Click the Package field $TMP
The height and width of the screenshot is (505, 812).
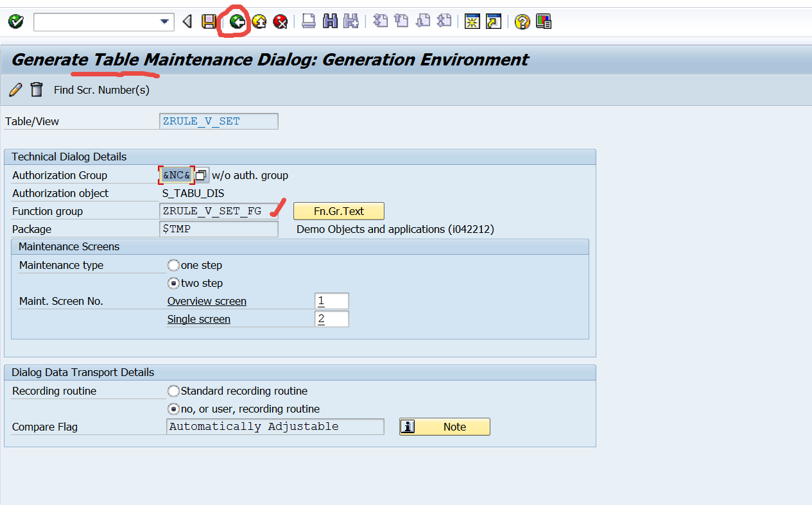219,229
